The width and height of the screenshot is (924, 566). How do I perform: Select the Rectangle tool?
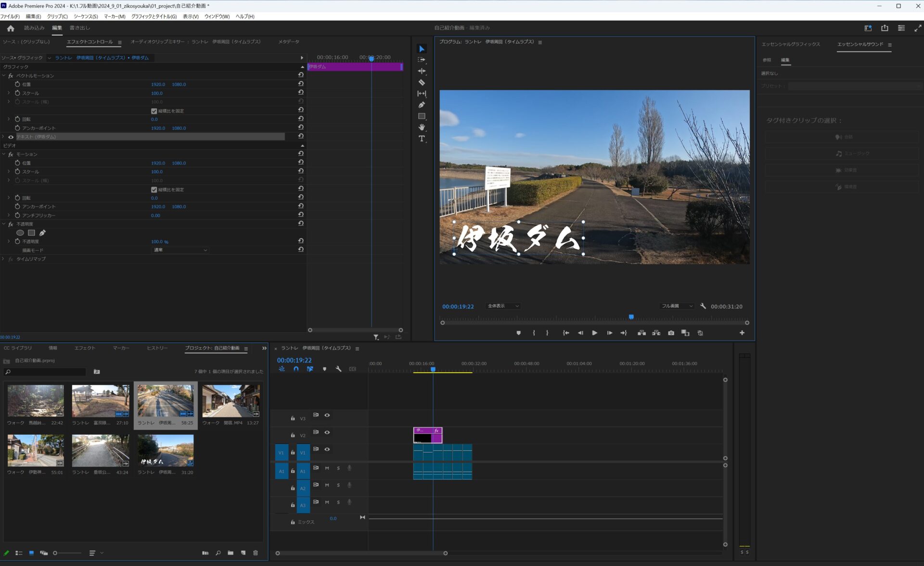tap(422, 116)
